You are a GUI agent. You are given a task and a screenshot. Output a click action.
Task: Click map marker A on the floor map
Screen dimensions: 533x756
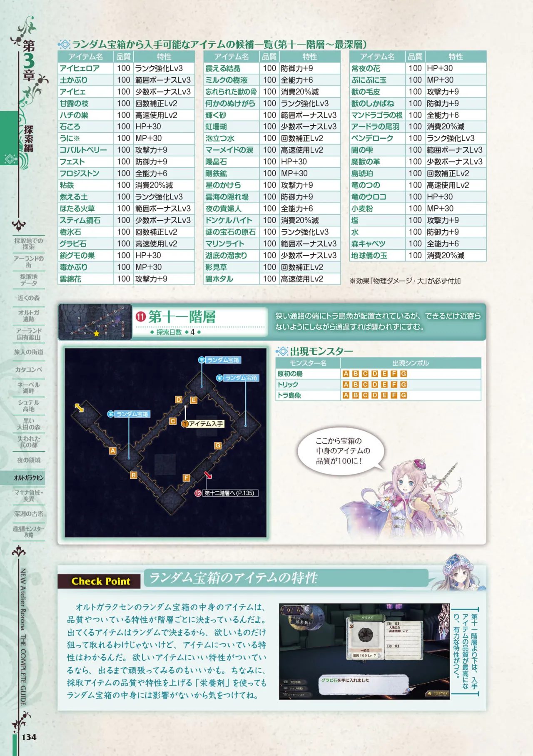pos(112,450)
